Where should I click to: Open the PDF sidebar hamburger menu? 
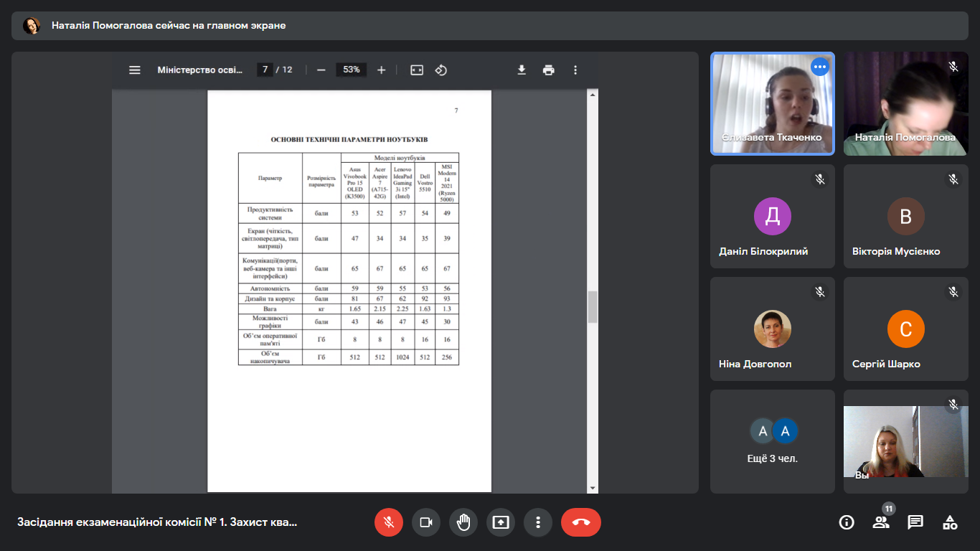(135, 70)
